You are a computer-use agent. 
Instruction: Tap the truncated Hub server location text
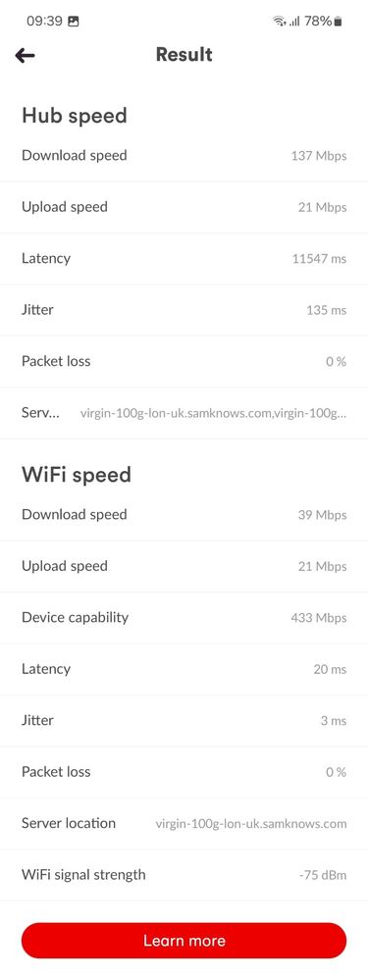pyautogui.click(x=213, y=413)
